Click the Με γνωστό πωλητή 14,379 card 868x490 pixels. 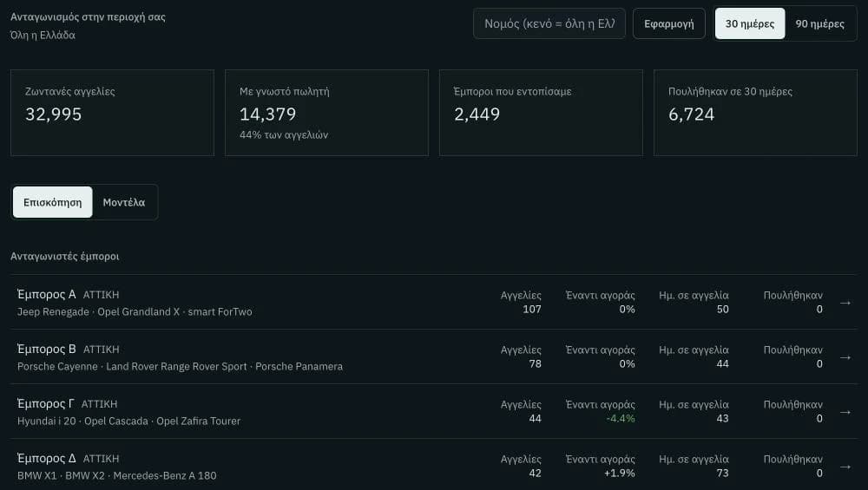pyautogui.click(x=326, y=113)
